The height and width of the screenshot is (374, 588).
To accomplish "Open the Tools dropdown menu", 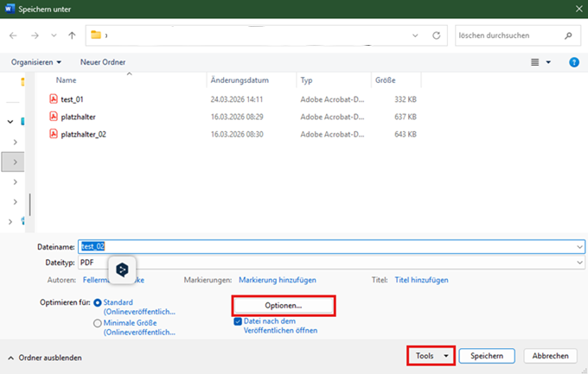I will point(431,356).
